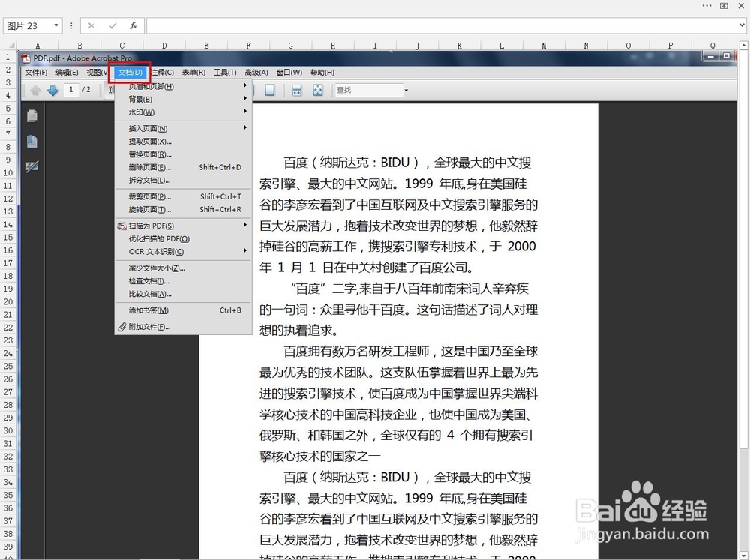Click the paperclip icon beside 附加文件
The height and width of the screenshot is (560, 750).
coord(122,327)
